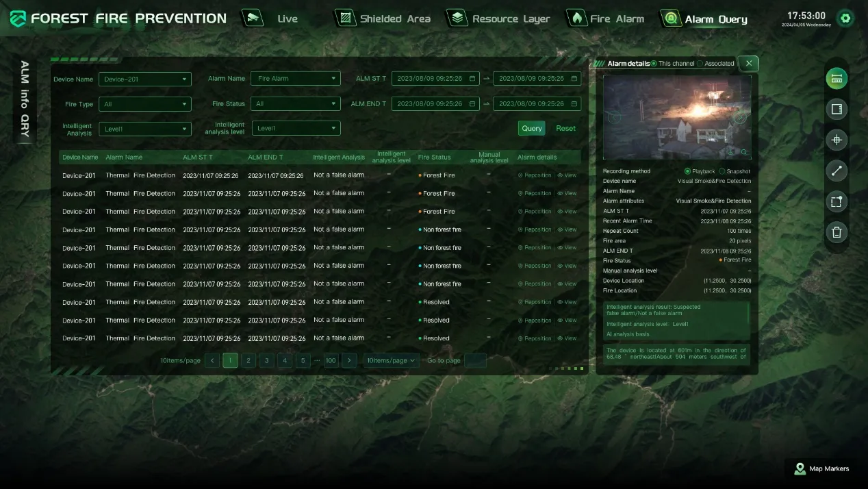Click the ruler measure tool icon
Screen dimensions: 868x489
[x=836, y=78]
